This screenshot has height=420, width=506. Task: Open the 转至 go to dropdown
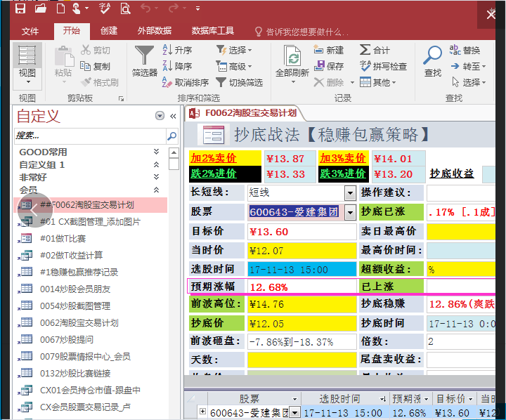coord(469,66)
